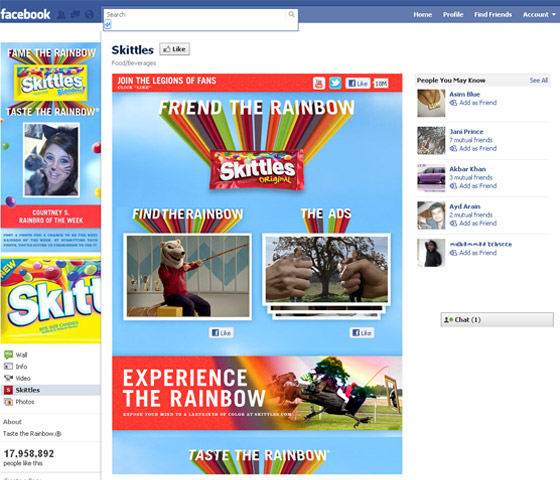
Task: Play the Find the Rainbow video thumbnail
Action: 188,276
